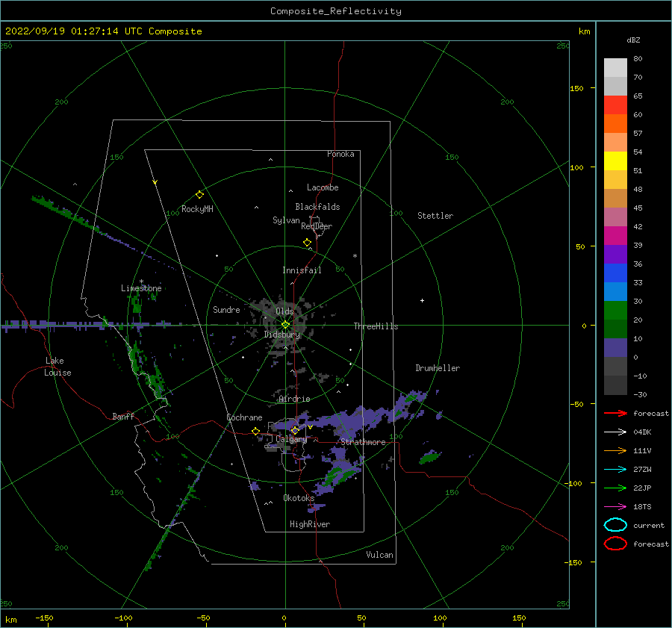Click the green 22JP arrow legend icon
The height and width of the screenshot is (628, 672).
point(615,488)
